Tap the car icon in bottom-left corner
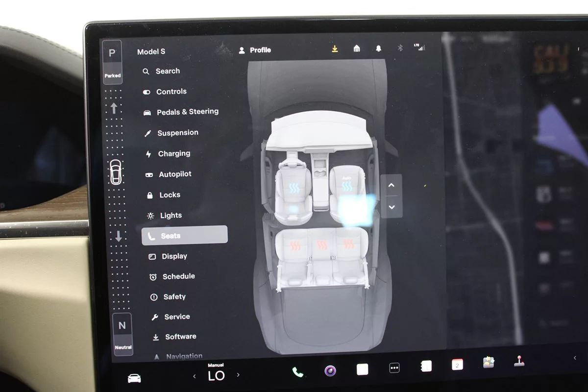This screenshot has height=392, width=588. 134,378
